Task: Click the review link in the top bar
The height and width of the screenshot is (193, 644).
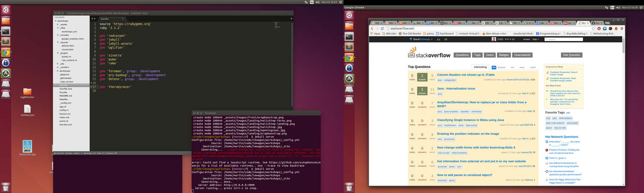Action: coord(526,39)
